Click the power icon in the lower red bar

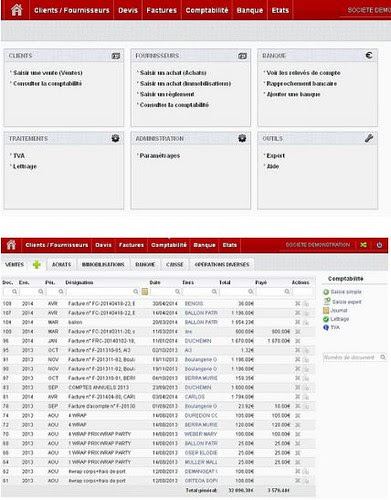coord(379,245)
